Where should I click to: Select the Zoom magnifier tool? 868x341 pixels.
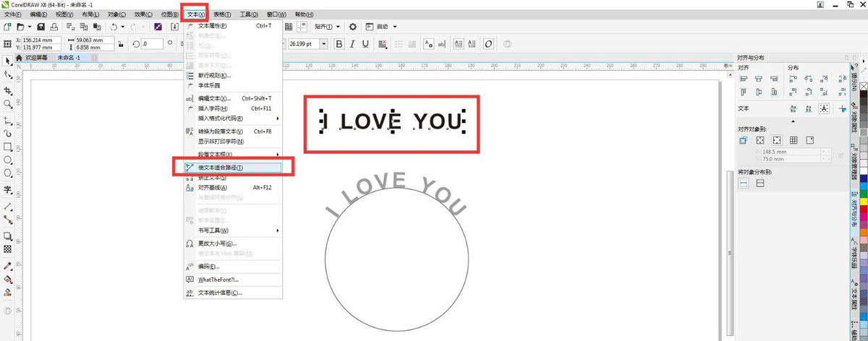(8, 105)
